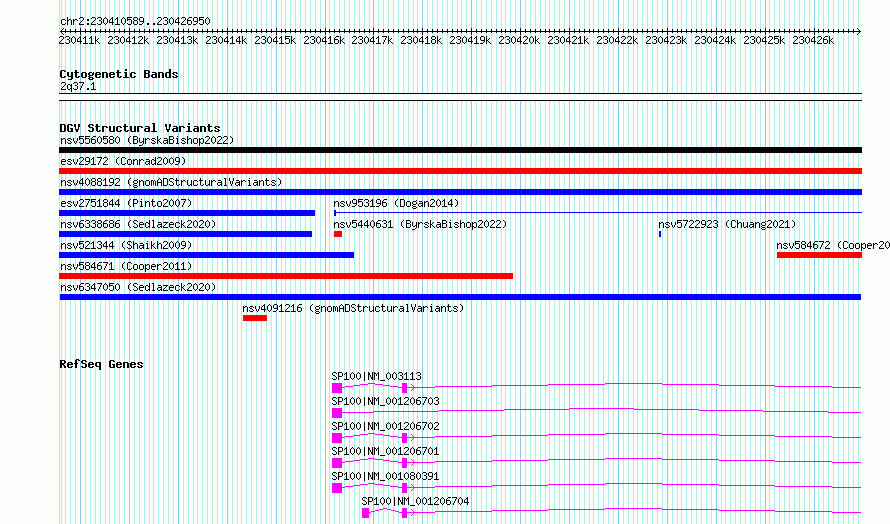Select the nsv6347050 Sedlazeck2020 blue bar
This screenshot has width=890, height=524.
tap(460, 297)
